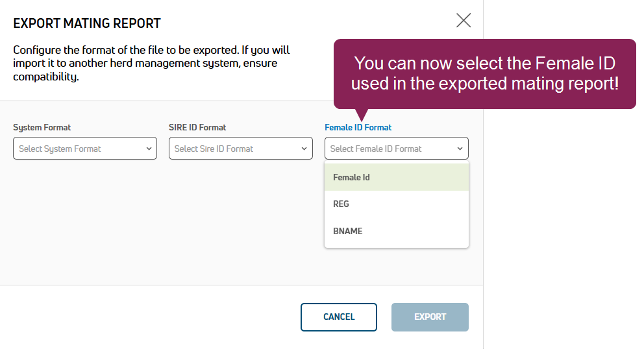Image resolution: width=644 pixels, height=349 pixels.
Task: Click the Sire ID Format chevron arrow
Action: (304, 149)
